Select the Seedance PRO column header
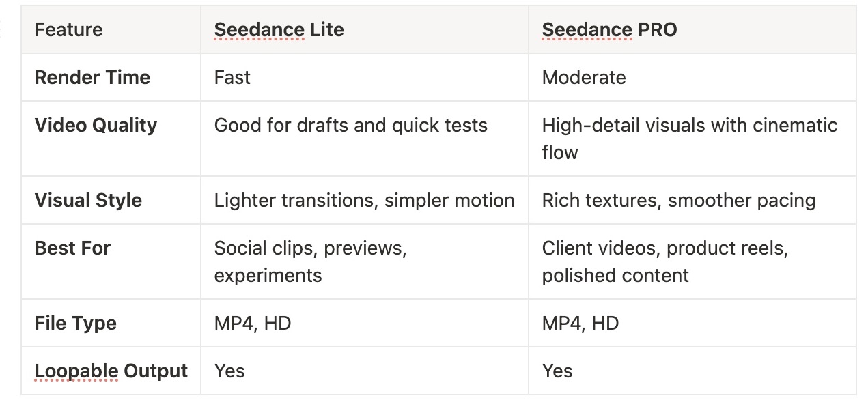The height and width of the screenshot is (402, 868). [x=692, y=30]
